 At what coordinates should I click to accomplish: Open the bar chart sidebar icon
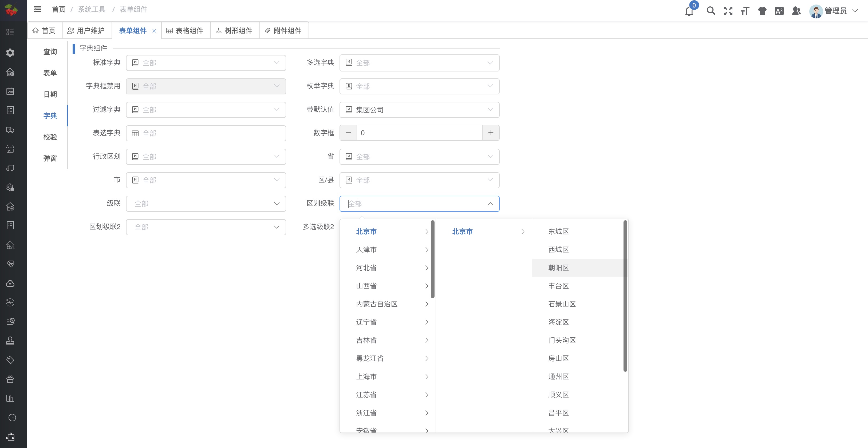click(10, 398)
